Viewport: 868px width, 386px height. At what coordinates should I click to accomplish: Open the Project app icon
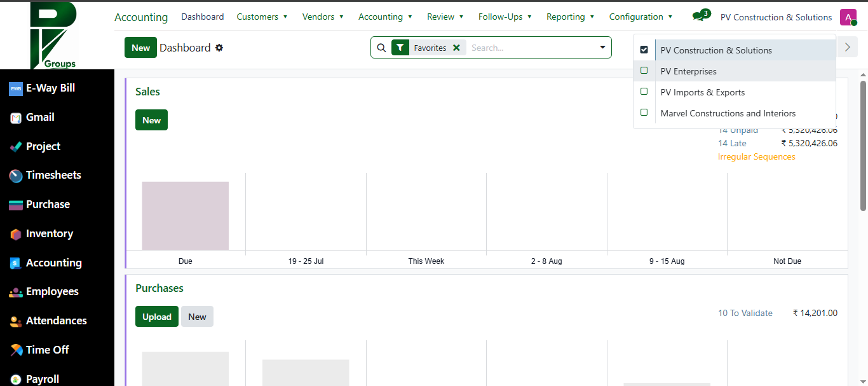(x=16, y=147)
